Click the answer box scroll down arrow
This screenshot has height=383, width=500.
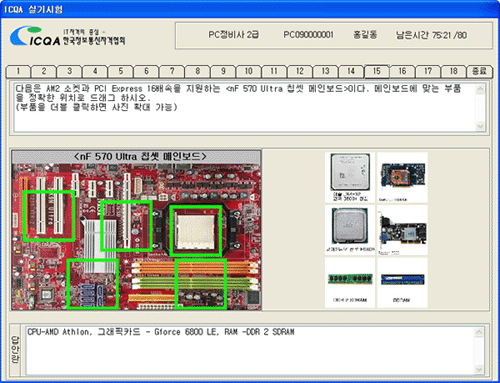tap(479, 369)
